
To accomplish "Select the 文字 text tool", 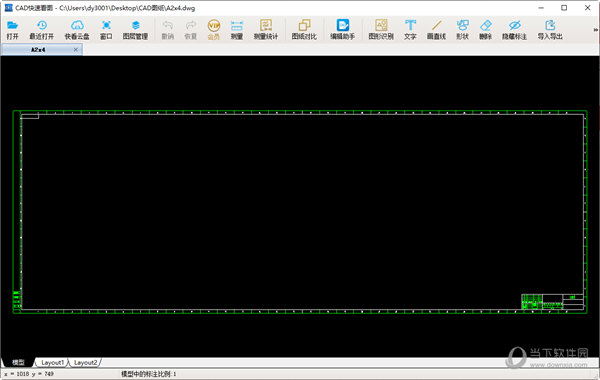I will (x=410, y=30).
